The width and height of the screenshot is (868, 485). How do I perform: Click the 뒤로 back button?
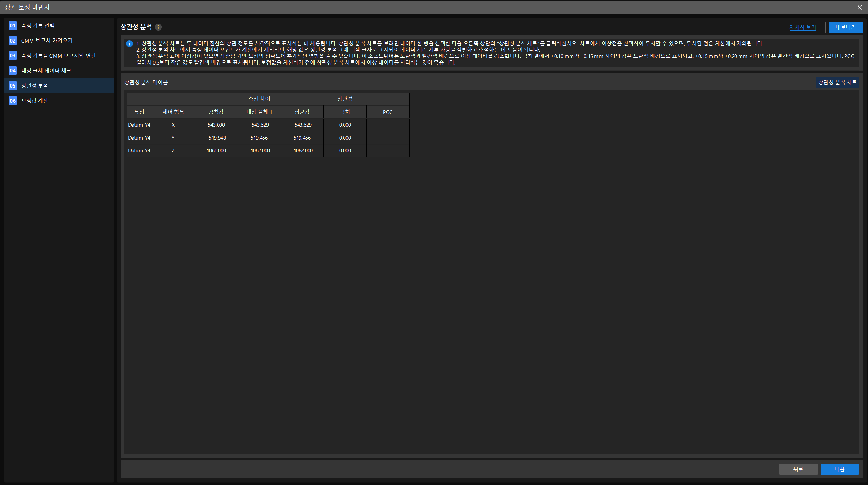[x=798, y=469]
